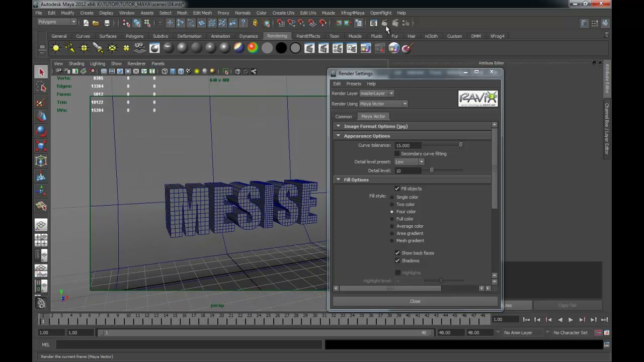
Task: Activate the Paint Selection tool
Action: [x=41, y=102]
